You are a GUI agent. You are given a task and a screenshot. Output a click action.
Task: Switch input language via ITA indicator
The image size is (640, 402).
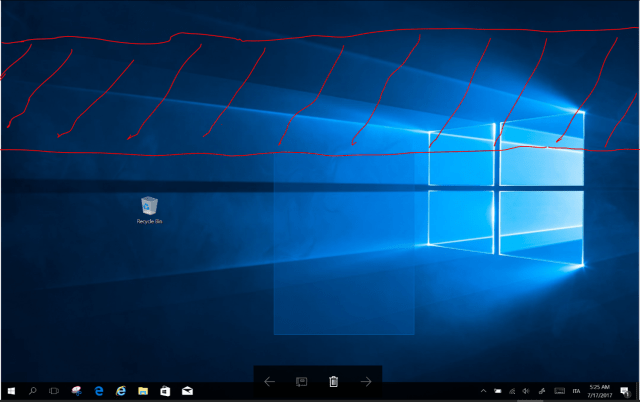(x=574, y=390)
